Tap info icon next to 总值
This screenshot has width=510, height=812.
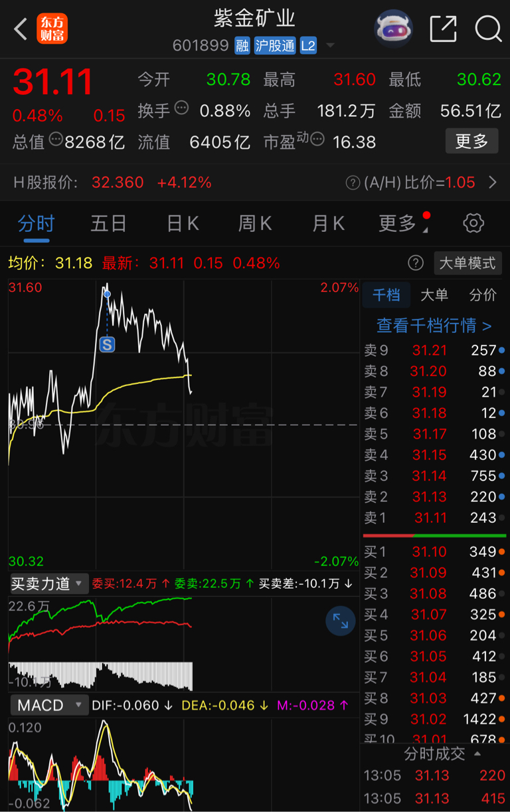[x=56, y=139]
